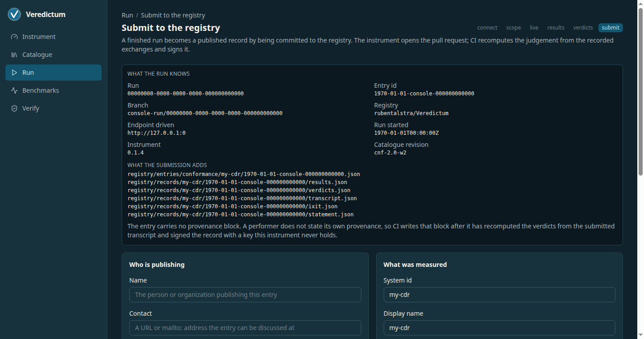Click the Run breadcrumb link
644x339 pixels.
click(127, 15)
